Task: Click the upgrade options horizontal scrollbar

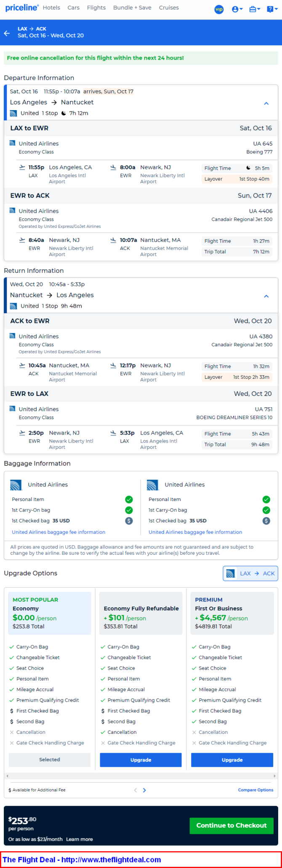Action: pos(141,776)
